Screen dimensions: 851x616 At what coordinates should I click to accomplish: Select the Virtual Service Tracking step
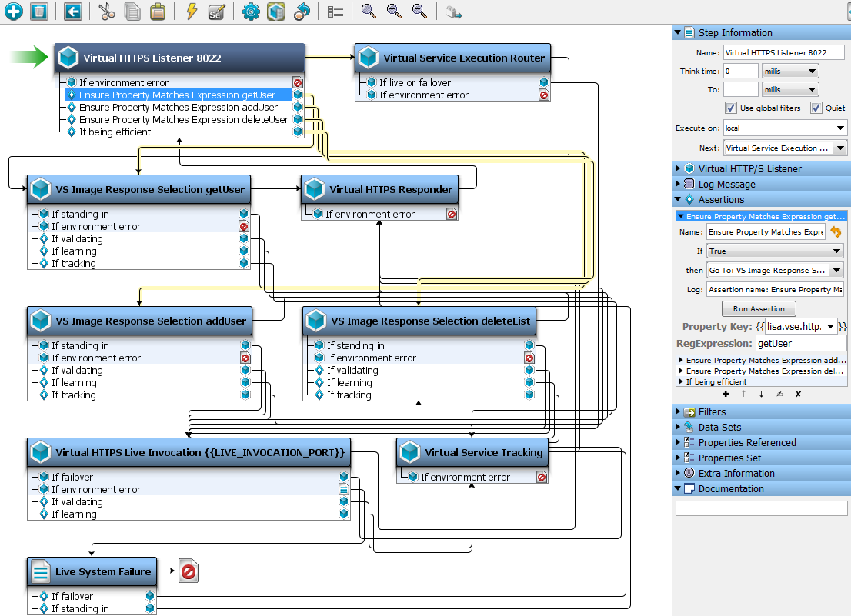tap(483, 452)
